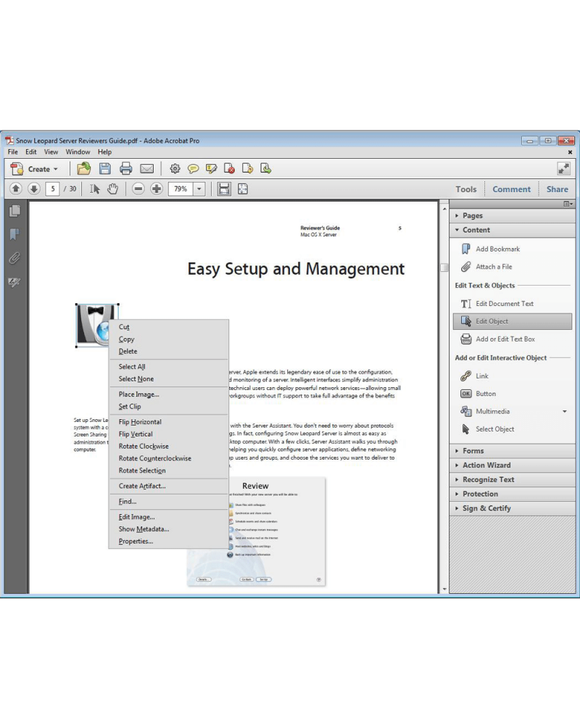The image size is (580, 728).
Task: Open the gear settings icon in the toolbar
Action: click(175, 168)
